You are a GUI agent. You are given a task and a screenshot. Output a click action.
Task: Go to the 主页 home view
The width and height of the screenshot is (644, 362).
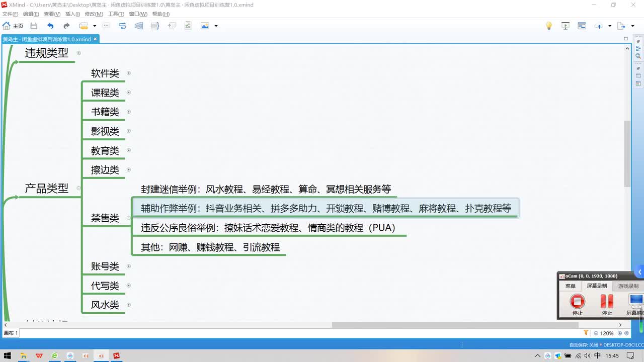[x=13, y=26]
